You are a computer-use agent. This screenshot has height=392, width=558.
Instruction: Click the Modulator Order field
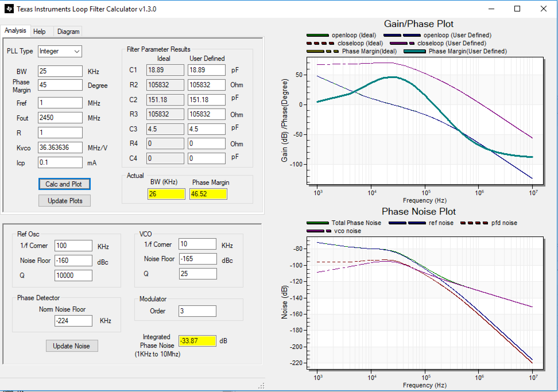point(197,311)
